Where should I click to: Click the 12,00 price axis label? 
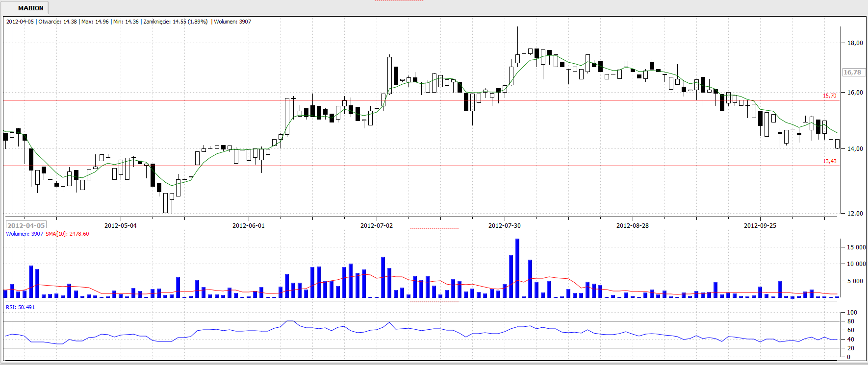[x=855, y=213]
